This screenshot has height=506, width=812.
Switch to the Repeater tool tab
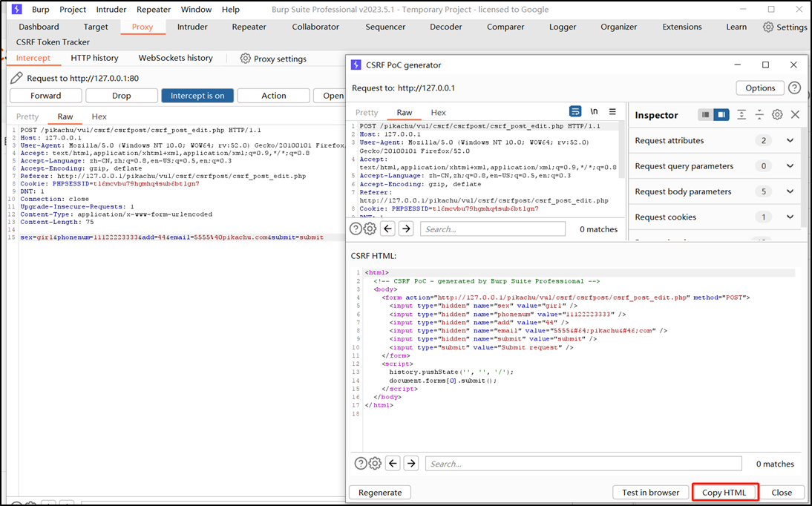point(249,27)
